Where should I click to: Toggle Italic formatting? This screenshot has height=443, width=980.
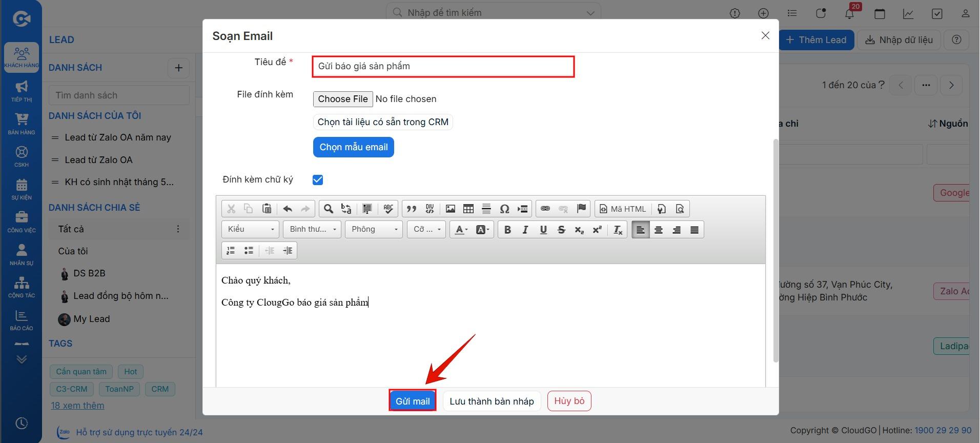[525, 230]
